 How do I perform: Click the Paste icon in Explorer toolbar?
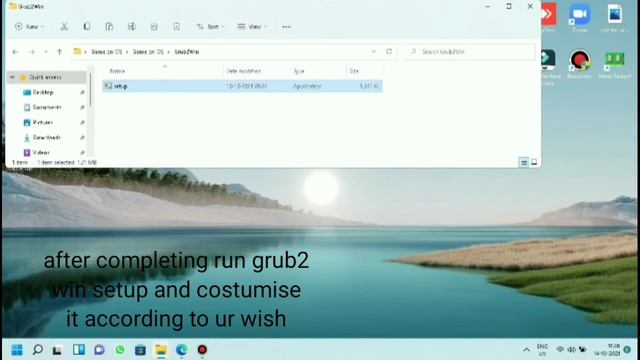click(x=109, y=27)
